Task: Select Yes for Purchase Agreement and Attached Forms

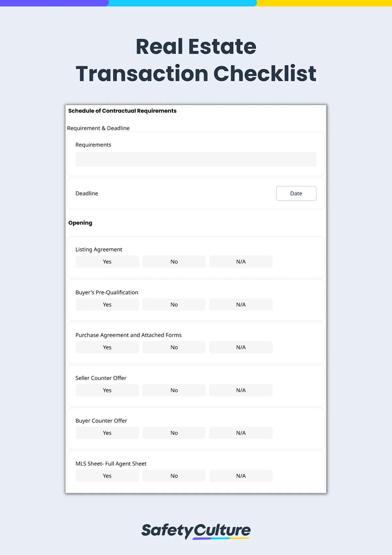Action: [107, 347]
